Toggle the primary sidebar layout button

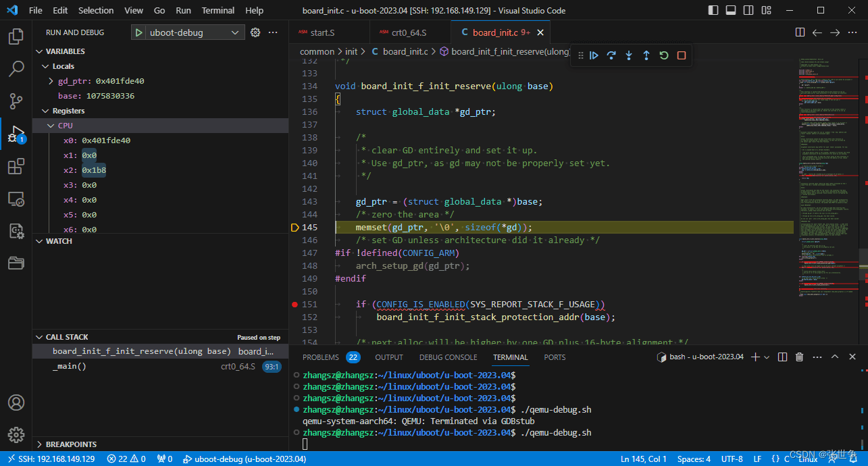[x=714, y=10]
